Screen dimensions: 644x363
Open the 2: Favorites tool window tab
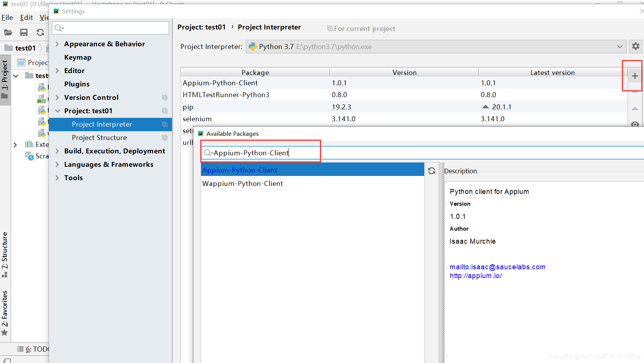click(x=5, y=313)
